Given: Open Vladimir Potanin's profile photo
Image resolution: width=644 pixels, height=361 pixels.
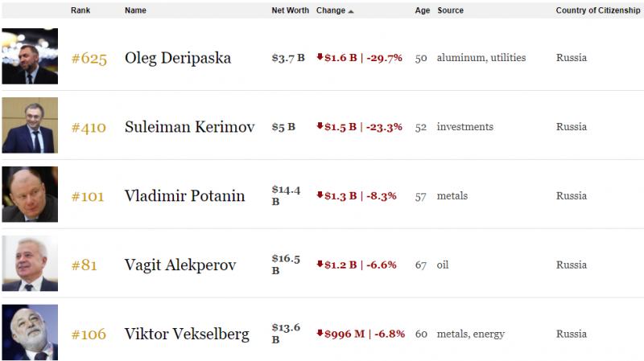Looking at the screenshot, I should [x=30, y=194].
